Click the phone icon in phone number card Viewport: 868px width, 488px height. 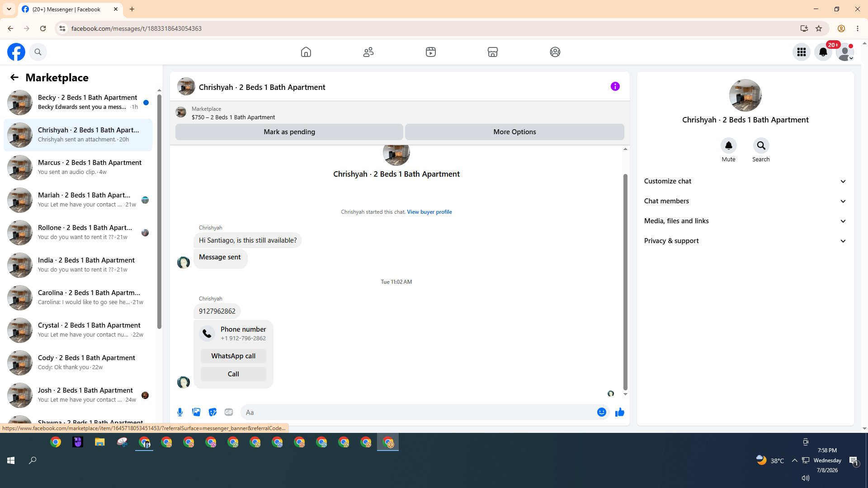point(207,333)
